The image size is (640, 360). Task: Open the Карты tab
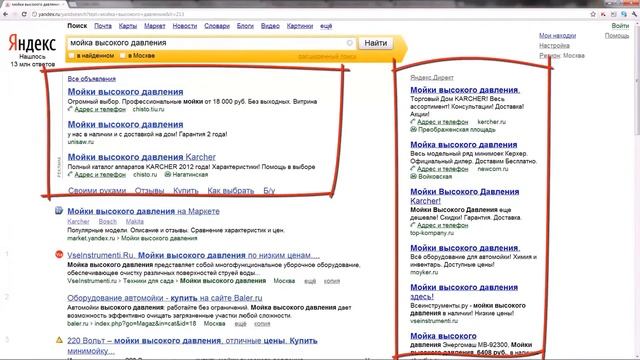(x=128, y=26)
